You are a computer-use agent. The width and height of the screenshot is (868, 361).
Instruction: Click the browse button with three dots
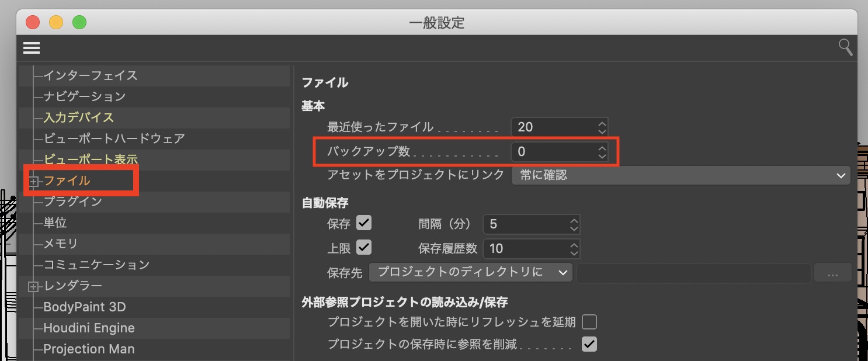(x=832, y=273)
